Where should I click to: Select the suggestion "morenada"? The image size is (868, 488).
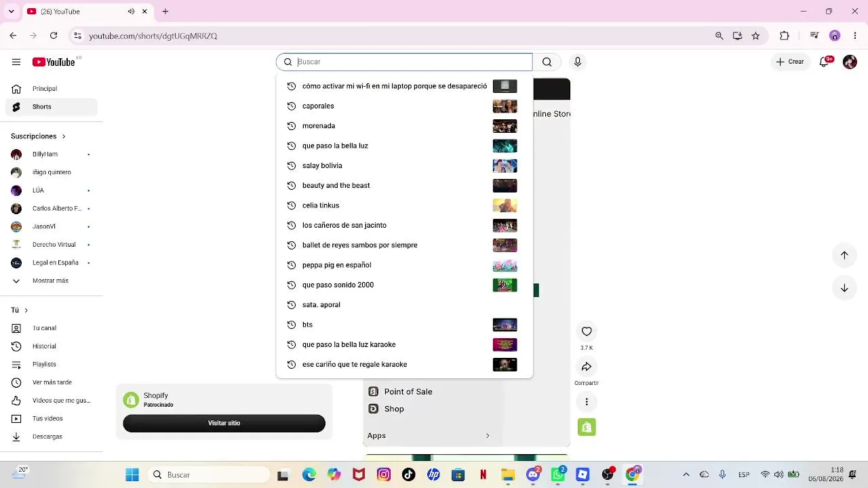(x=405, y=126)
